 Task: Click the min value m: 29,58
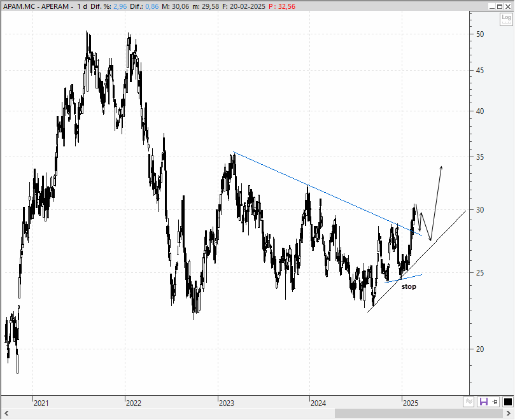[206, 6]
